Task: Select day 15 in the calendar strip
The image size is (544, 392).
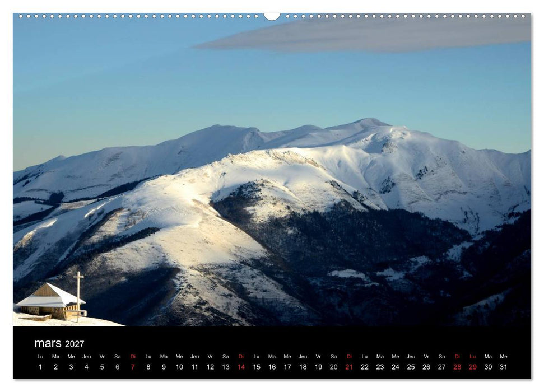Action: click(x=257, y=367)
